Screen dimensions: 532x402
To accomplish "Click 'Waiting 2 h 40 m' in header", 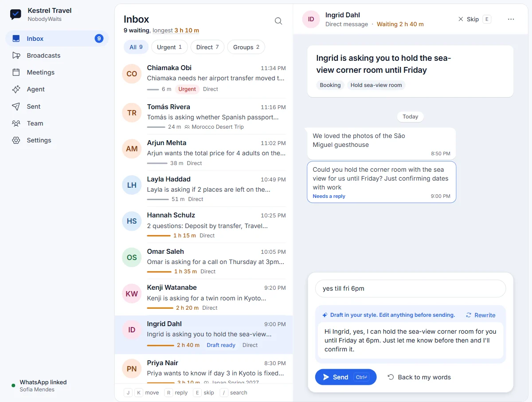I will click(x=400, y=24).
